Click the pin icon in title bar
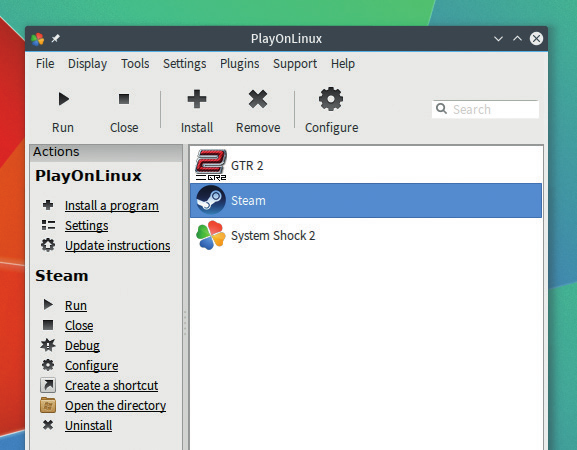 pyautogui.click(x=56, y=38)
